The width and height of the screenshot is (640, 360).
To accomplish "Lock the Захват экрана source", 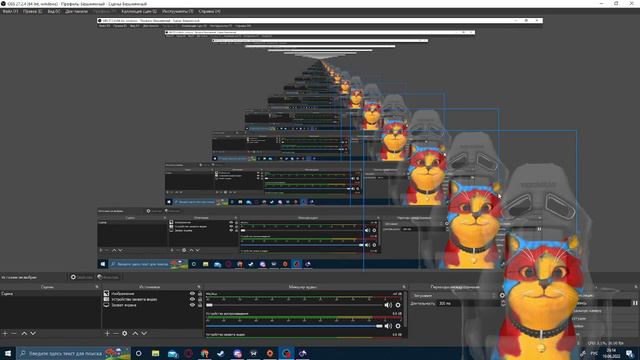I will coord(200,305).
